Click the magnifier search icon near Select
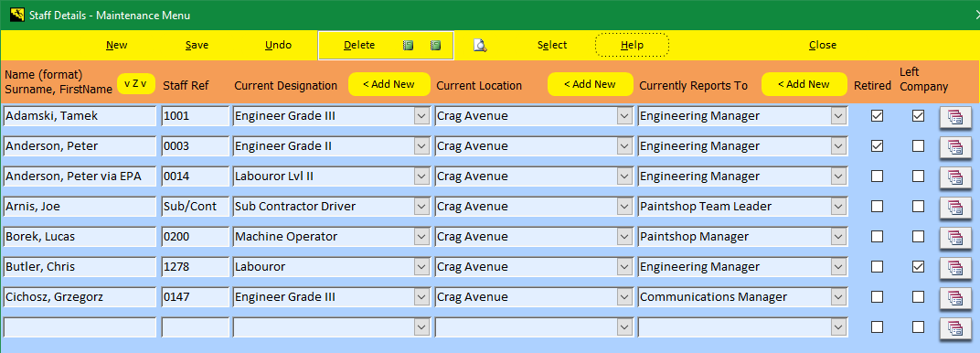This screenshot has height=353, width=980. [480, 45]
